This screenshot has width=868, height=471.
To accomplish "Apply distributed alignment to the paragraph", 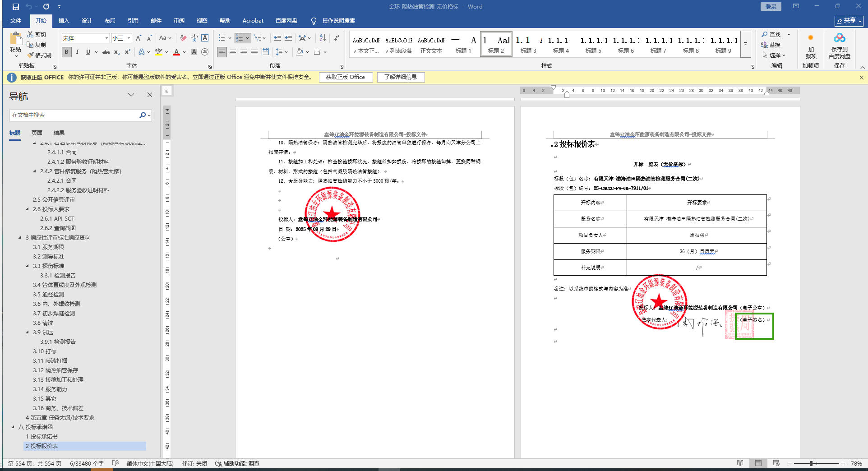I will (265, 52).
